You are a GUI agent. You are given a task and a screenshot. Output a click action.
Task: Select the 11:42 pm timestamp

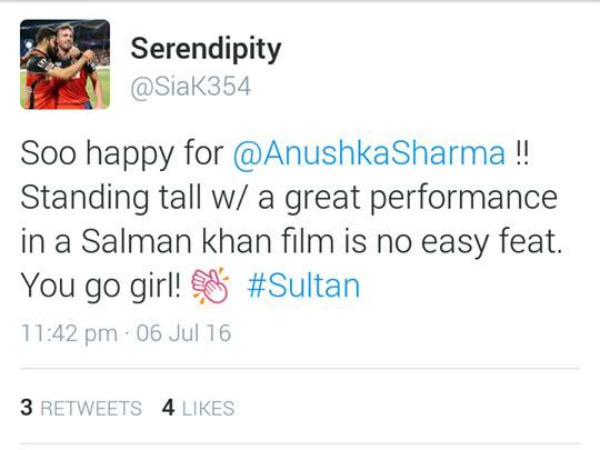[x=69, y=333]
